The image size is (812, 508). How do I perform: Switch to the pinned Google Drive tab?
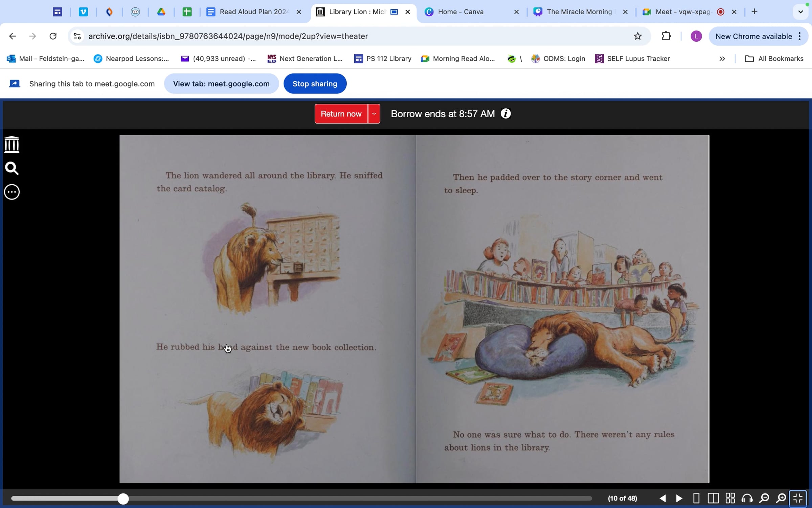point(161,12)
